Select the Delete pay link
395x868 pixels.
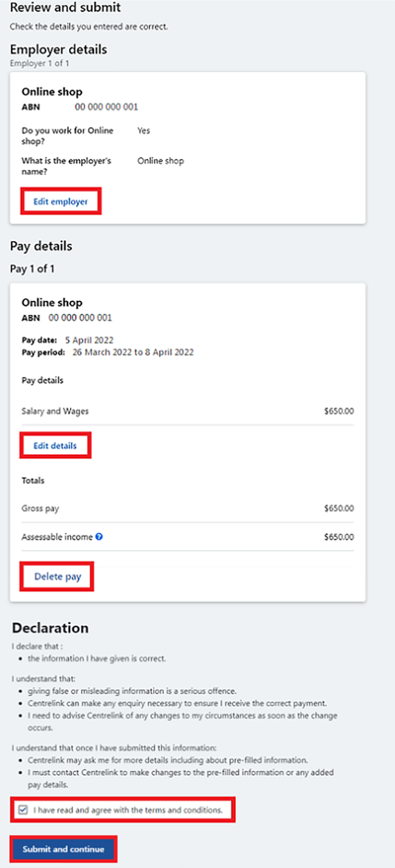pos(58,577)
